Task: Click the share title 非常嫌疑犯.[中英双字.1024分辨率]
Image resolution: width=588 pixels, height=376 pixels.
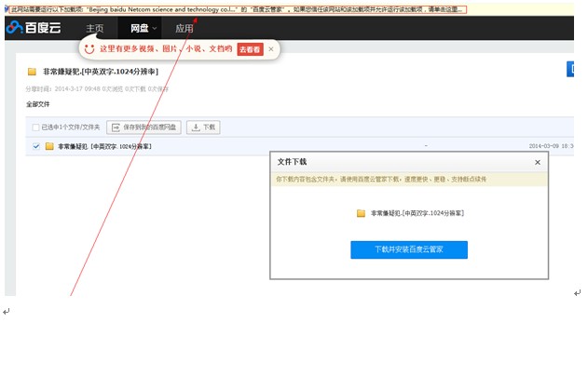Action: (x=101, y=72)
